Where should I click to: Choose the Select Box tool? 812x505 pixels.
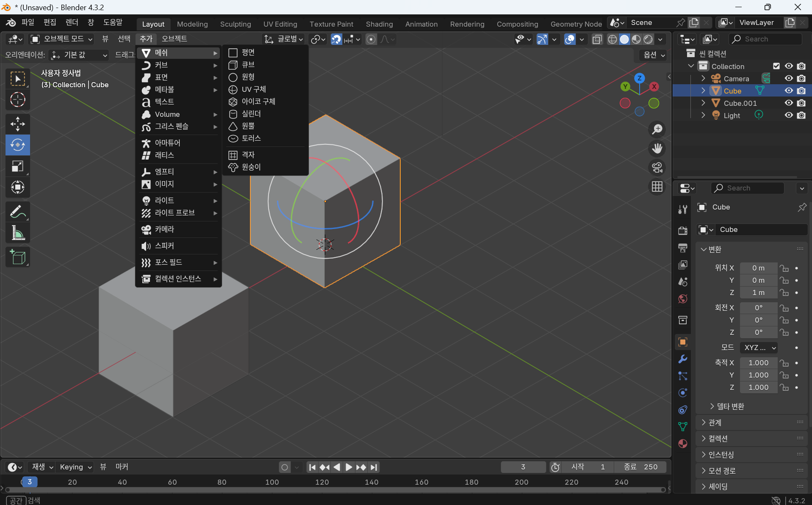click(x=17, y=79)
